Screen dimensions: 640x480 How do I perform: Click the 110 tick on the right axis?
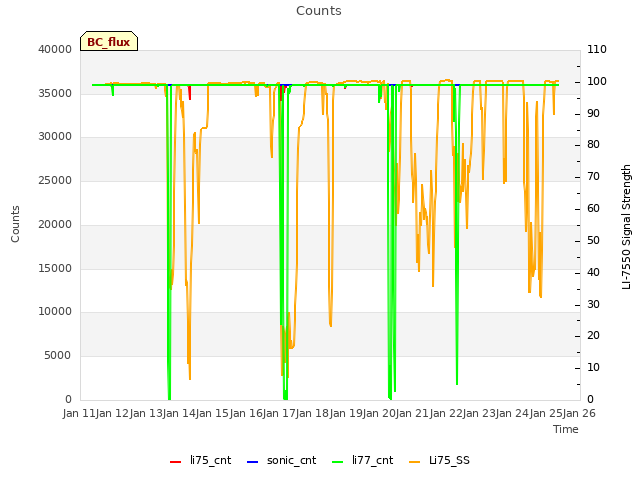597,49
